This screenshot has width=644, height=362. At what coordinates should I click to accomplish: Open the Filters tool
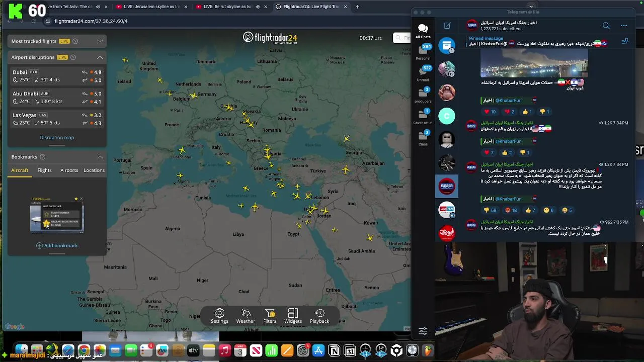[270, 316]
